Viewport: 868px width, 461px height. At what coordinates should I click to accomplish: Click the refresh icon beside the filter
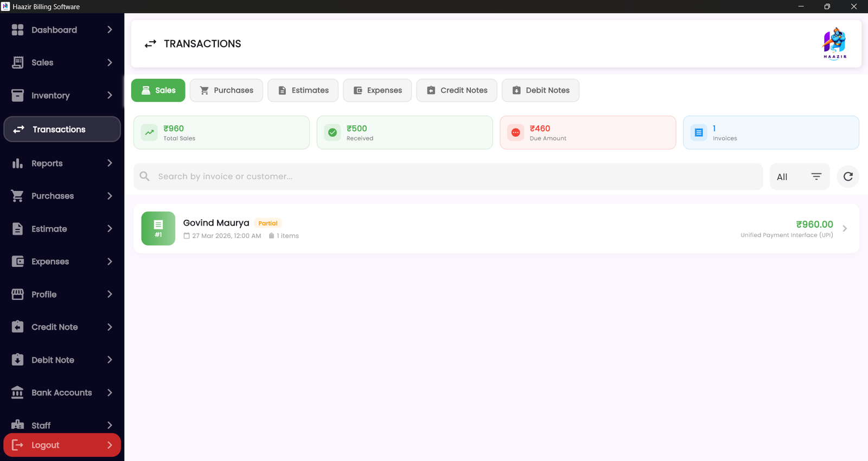pyautogui.click(x=847, y=177)
